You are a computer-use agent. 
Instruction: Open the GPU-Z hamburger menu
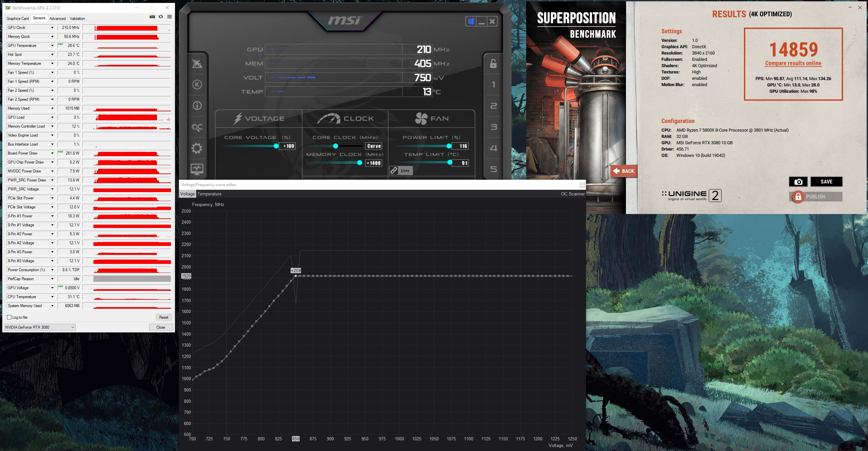[x=170, y=17]
